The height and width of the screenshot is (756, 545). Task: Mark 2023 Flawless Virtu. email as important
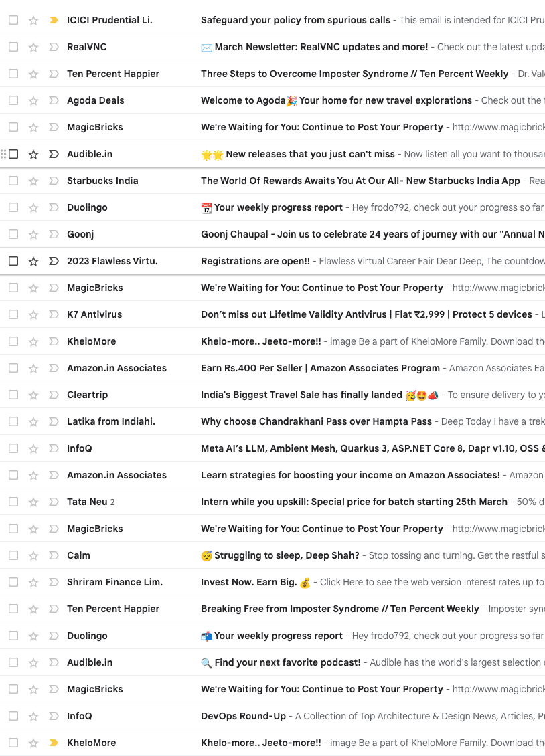coord(54,261)
